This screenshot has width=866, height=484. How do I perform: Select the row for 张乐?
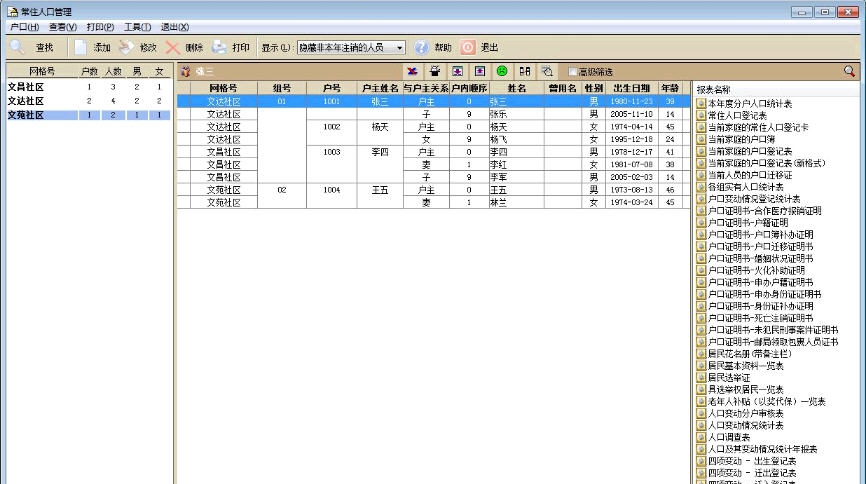pos(434,114)
